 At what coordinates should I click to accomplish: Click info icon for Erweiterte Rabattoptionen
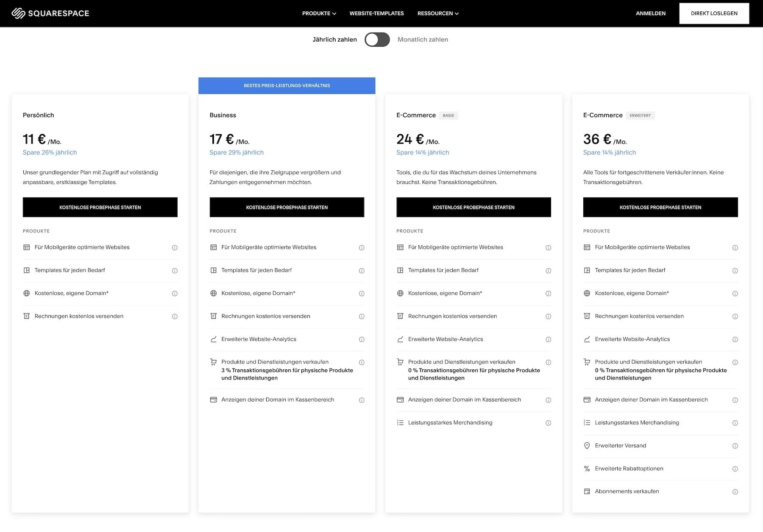735,469
